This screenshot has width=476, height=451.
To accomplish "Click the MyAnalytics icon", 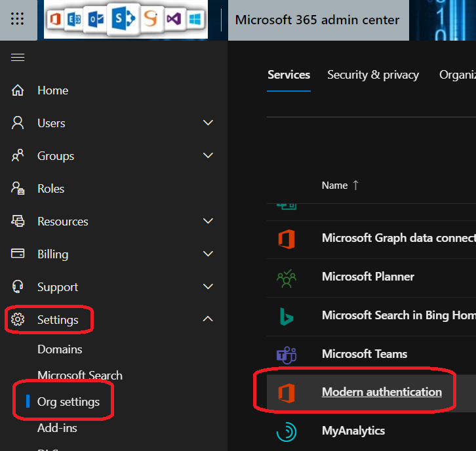I will 287,431.
